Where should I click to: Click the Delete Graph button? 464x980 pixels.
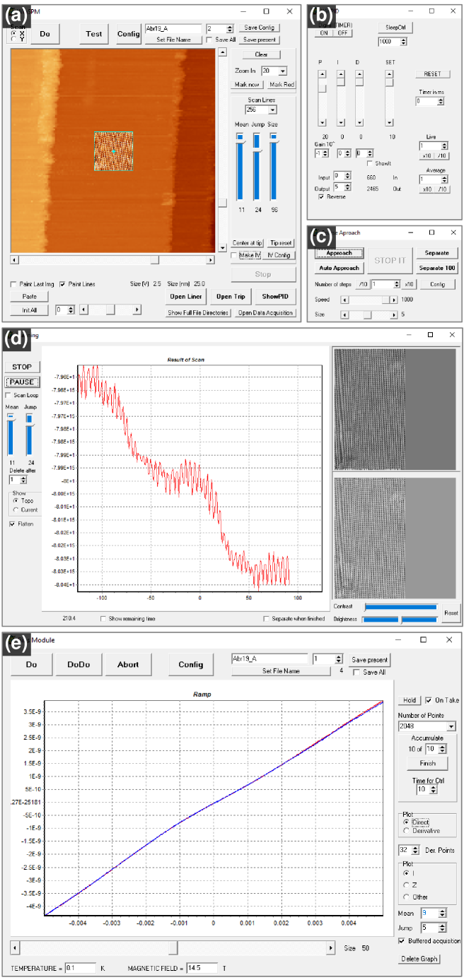(419, 958)
